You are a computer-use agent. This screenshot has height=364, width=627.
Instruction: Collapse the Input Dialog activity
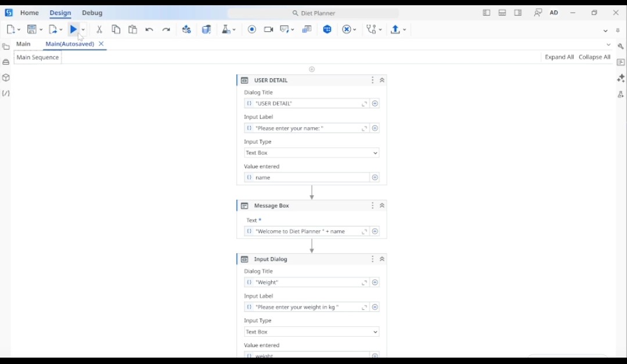click(x=382, y=259)
